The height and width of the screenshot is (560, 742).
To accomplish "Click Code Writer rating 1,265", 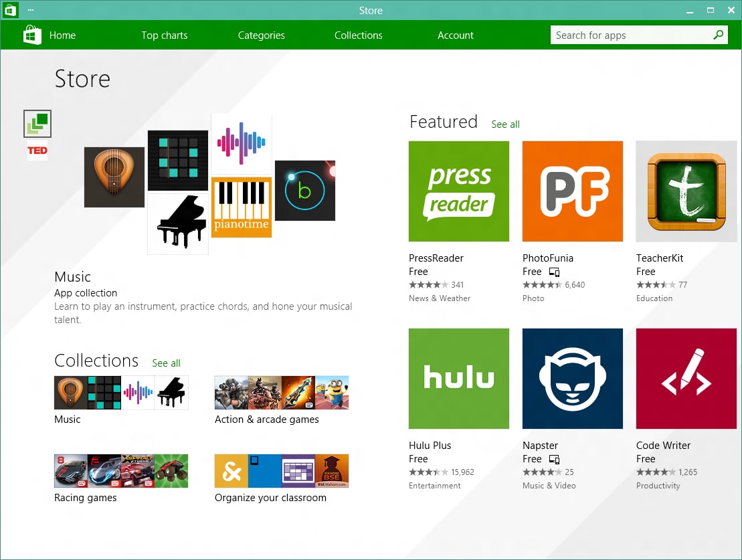I will click(x=667, y=472).
